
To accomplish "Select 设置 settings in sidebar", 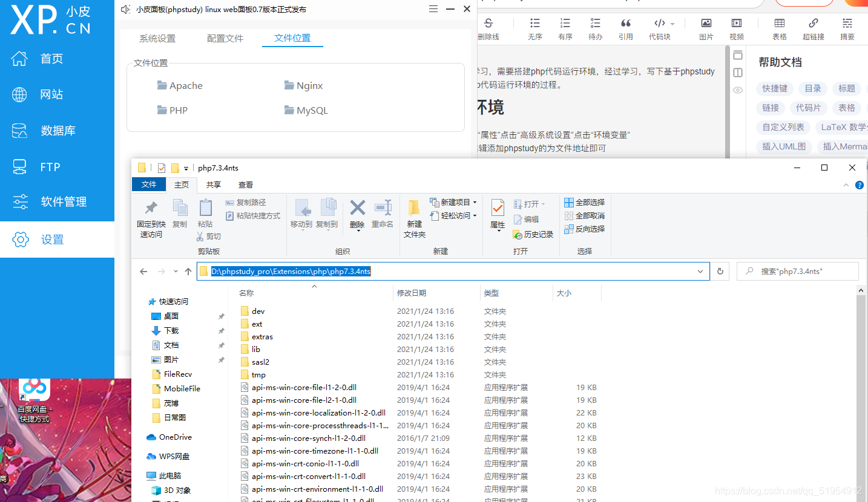I will point(57,240).
